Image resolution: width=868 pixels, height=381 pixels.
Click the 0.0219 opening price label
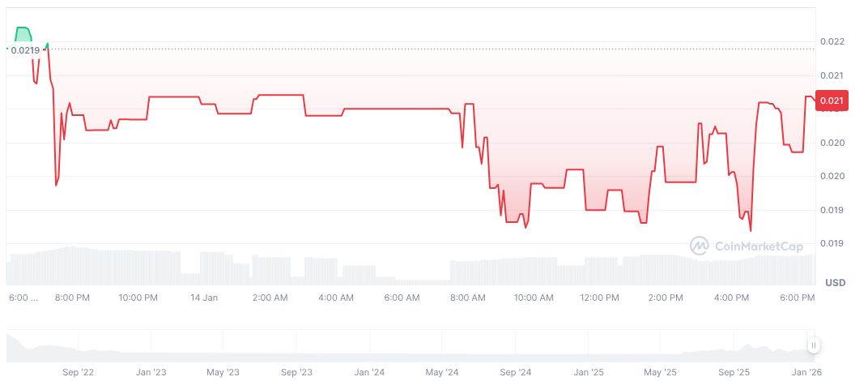pyautogui.click(x=24, y=50)
